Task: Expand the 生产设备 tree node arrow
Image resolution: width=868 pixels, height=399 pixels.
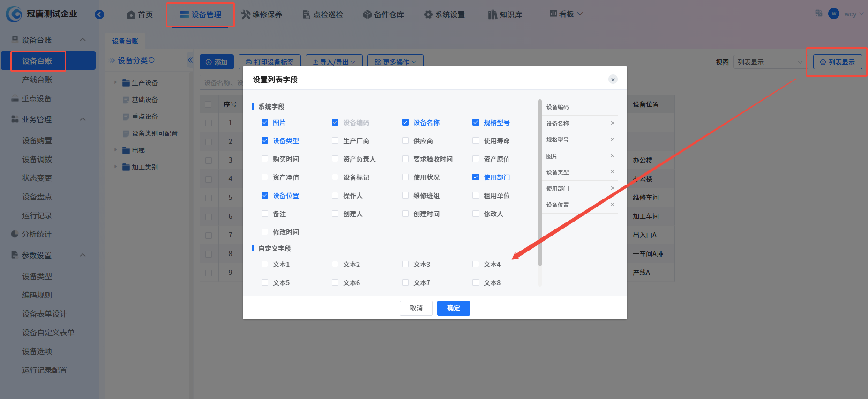Action: click(115, 82)
